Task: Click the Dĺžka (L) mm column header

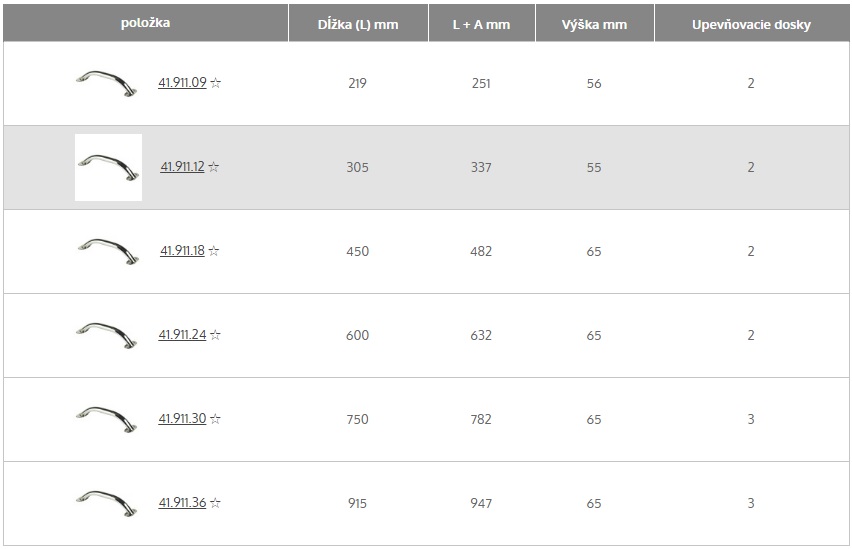Action: click(358, 24)
